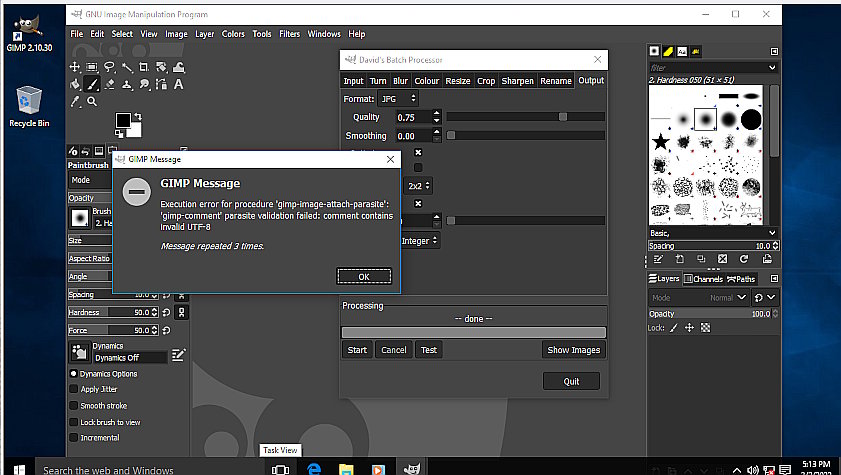Select the Smudge tool
The height and width of the screenshot is (475, 841).
pyautogui.click(x=144, y=84)
